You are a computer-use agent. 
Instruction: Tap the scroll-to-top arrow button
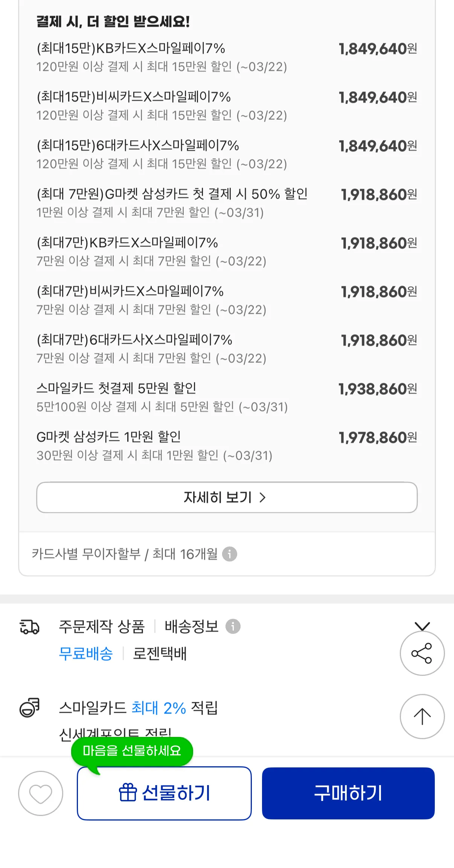[x=422, y=716]
